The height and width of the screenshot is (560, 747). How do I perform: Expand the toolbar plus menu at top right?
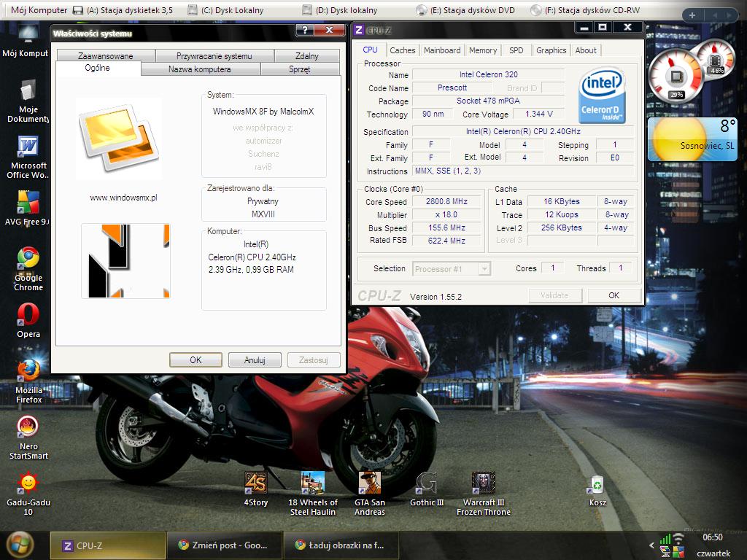pos(692,15)
